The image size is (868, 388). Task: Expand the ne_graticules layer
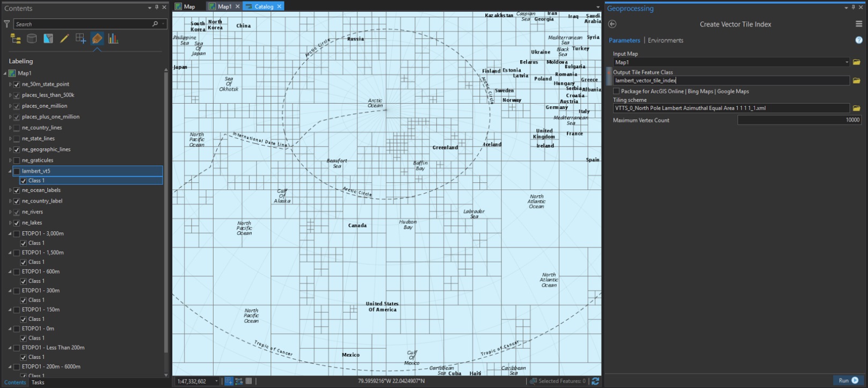(x=10, y=160)
